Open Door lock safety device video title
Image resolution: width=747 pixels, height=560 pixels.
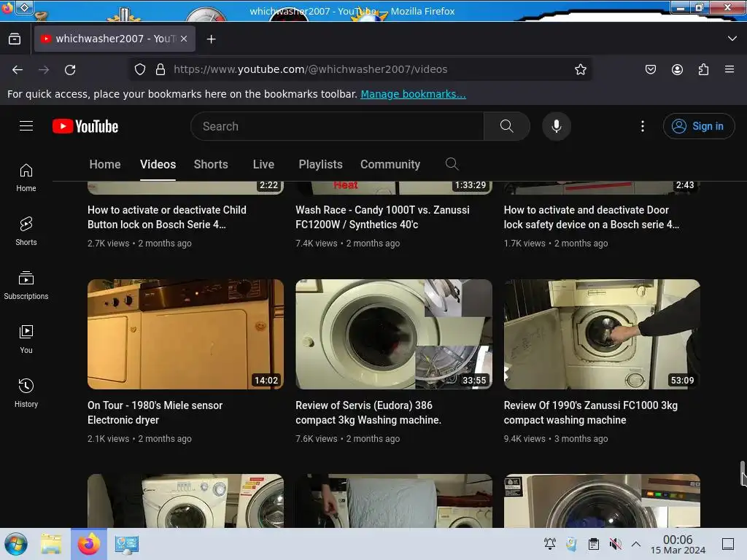point(592,217)
